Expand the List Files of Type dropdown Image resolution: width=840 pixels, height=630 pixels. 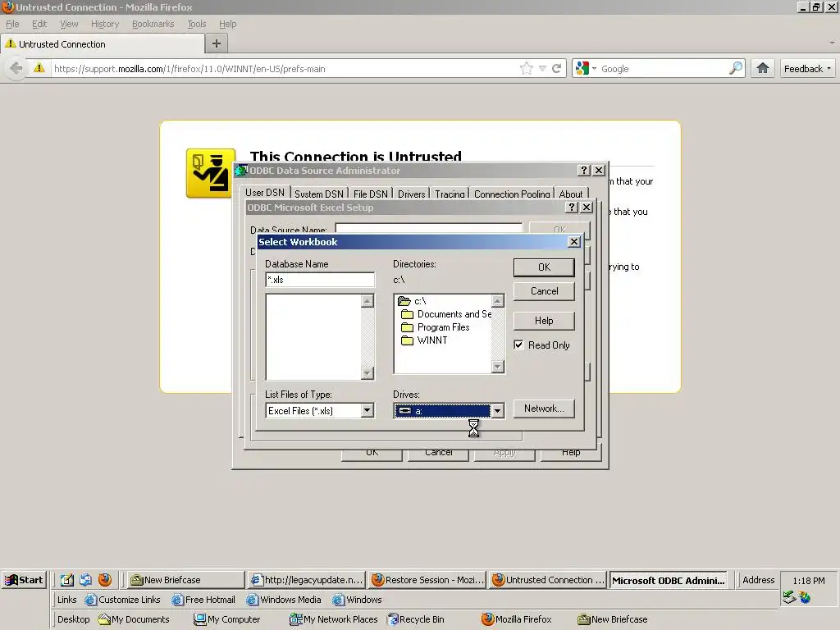click(x=367, y=411)
